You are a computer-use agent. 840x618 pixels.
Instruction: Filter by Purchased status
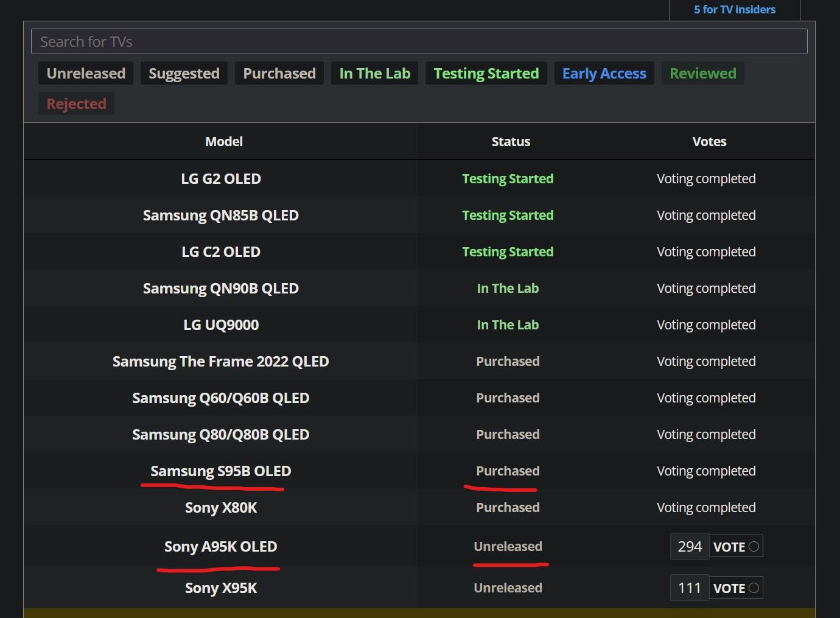(x=279, y=73)
